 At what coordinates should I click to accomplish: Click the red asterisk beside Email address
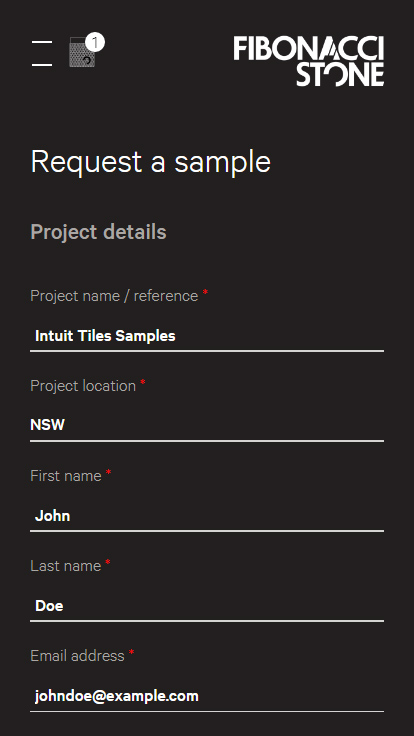(131, 653)
